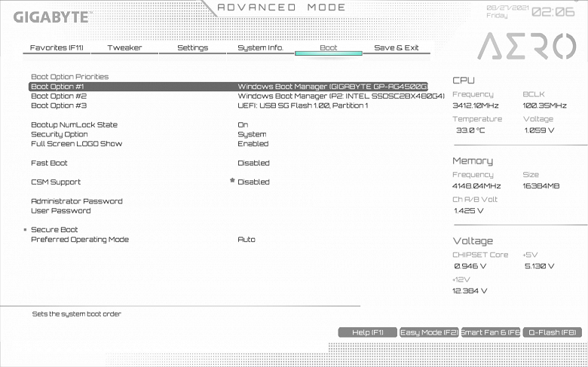Screen dimensions: 588x367
Task: Switch to Easy Mode (F2)
Action: tap(430, 332)
